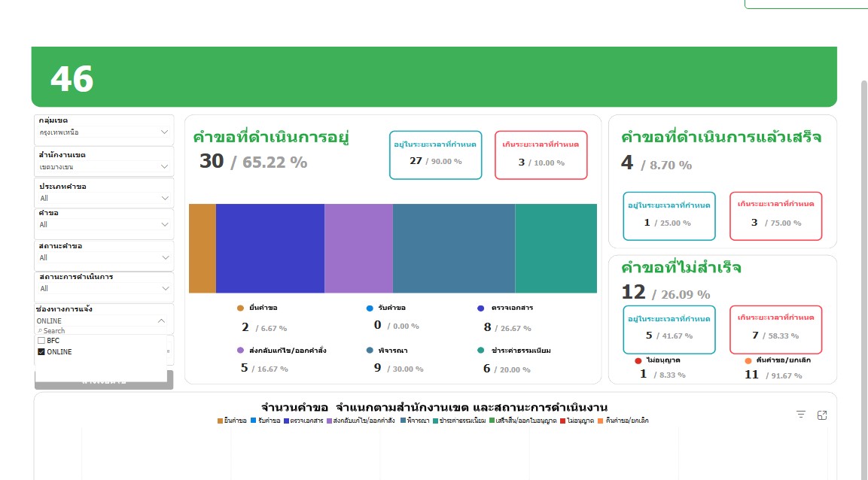Image resolution: width=868 pixels, height=480 pixels.
Task: Click the in-progress on-time card showing 27
Action: [x=435, y=155]
